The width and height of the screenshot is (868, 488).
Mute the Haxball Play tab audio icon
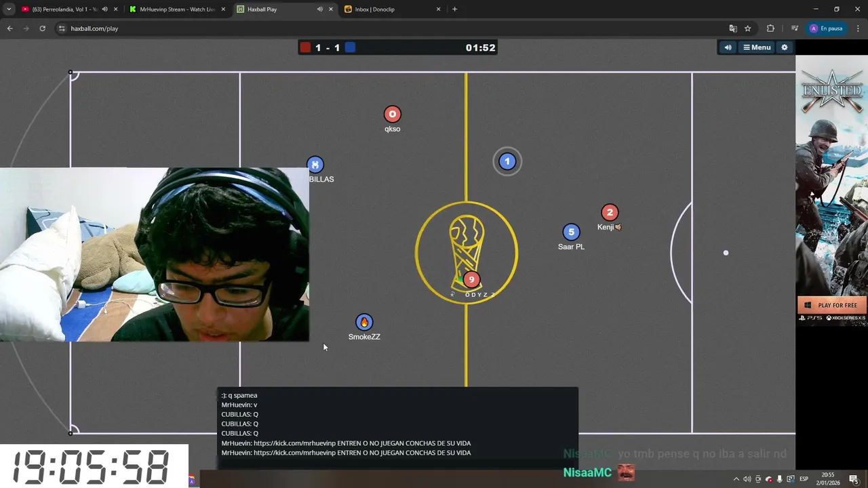(319, 9)
